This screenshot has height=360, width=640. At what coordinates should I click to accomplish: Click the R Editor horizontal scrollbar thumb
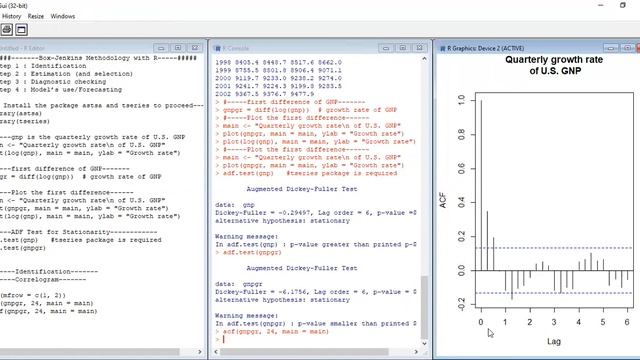click(x=89, y=351)
